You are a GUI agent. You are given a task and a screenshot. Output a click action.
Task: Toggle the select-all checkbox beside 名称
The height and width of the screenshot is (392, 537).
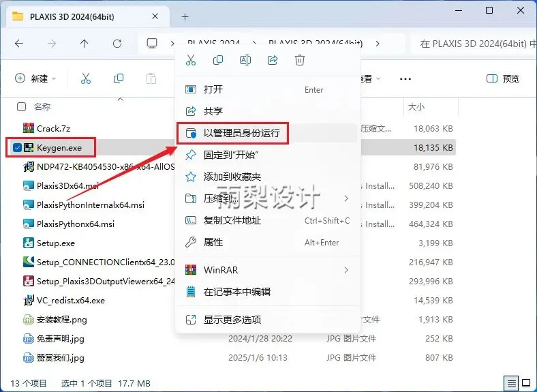point(21,106)
